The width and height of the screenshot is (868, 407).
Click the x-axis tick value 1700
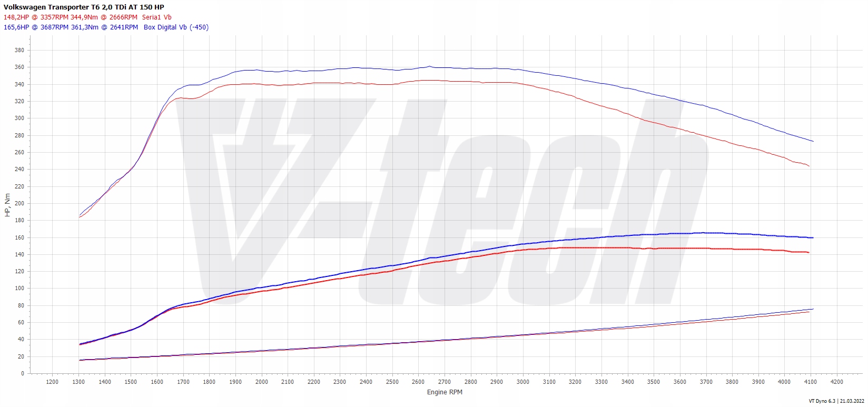click(183, 382)
